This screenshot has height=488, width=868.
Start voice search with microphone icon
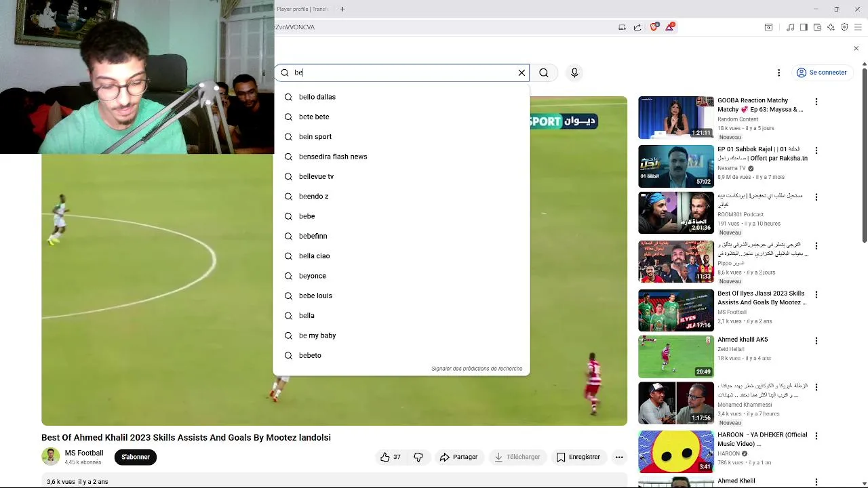(574, 73)
